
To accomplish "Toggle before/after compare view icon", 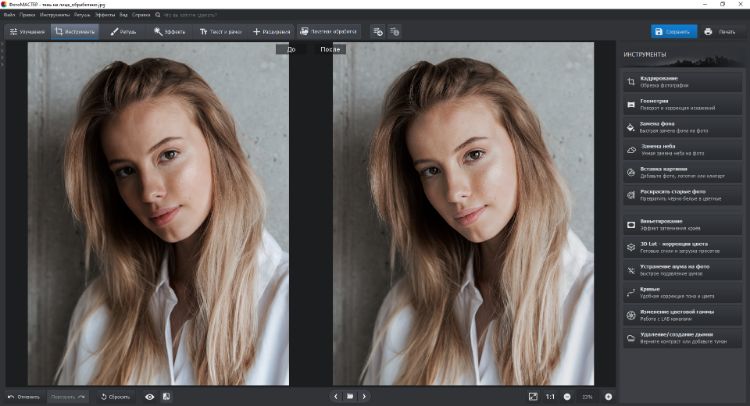I will [x=166, y=396].
